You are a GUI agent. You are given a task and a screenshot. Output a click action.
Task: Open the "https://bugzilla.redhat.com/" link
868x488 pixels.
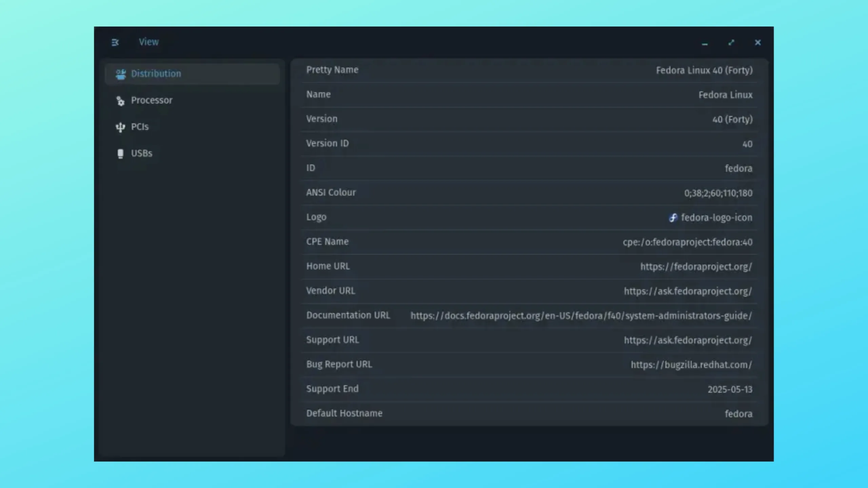pos(691,365)
